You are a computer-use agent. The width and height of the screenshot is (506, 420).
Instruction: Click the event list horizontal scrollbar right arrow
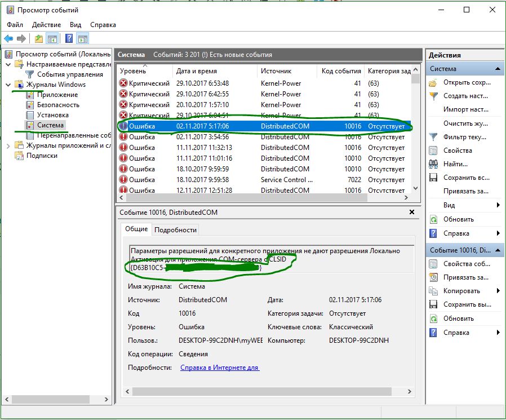click(x=406, y=197)
